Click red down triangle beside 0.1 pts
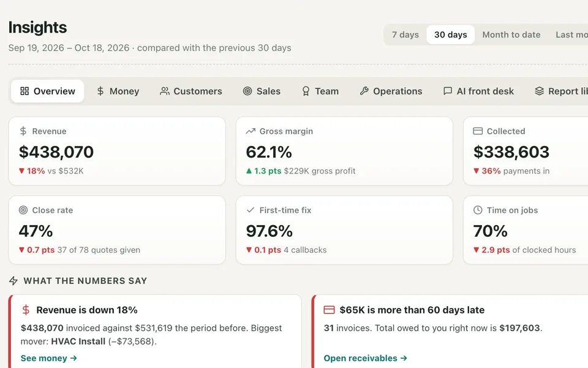Viewport: 588px width, 368px height. click(x=249, y=250)
